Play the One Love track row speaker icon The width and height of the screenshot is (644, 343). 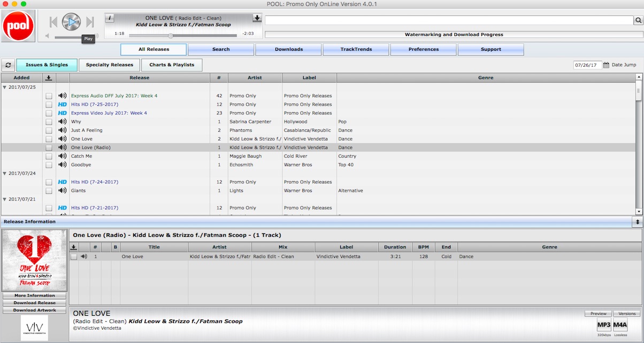coord(84,257)
